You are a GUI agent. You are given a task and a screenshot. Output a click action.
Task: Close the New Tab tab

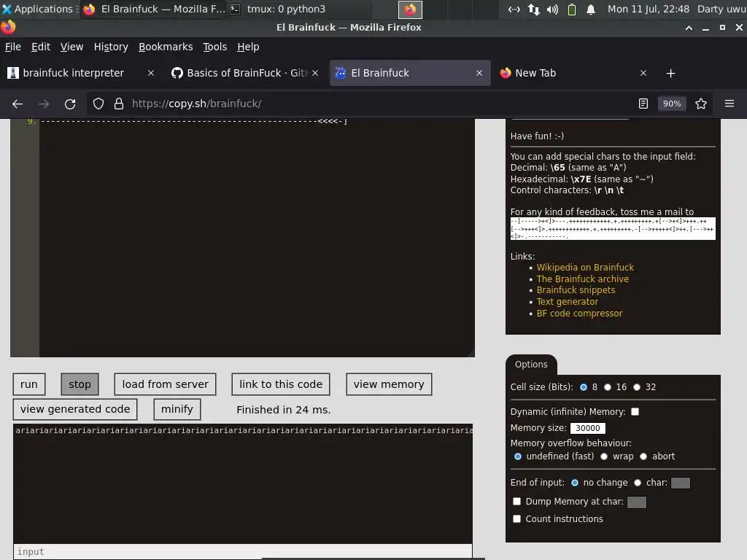643,73
